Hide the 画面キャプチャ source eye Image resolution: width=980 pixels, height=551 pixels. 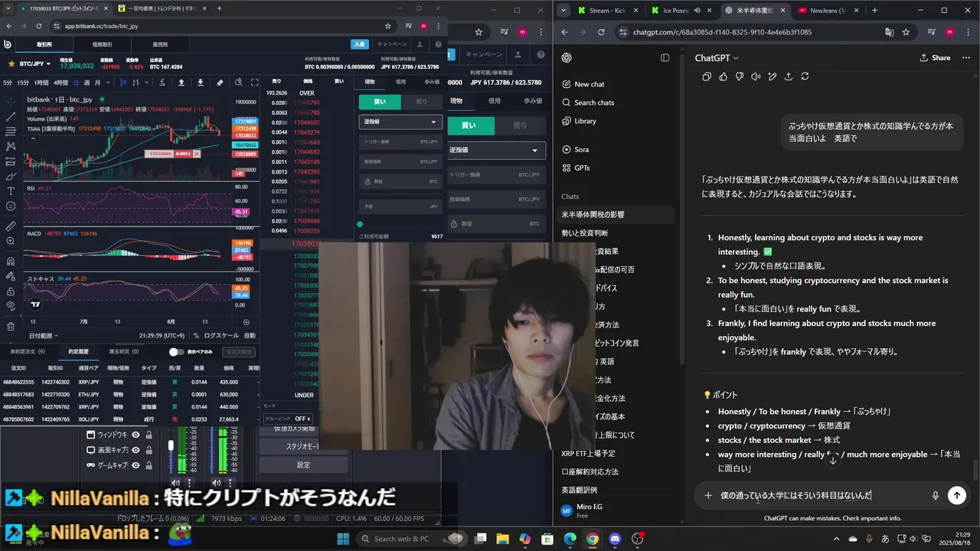pos(136,450)
